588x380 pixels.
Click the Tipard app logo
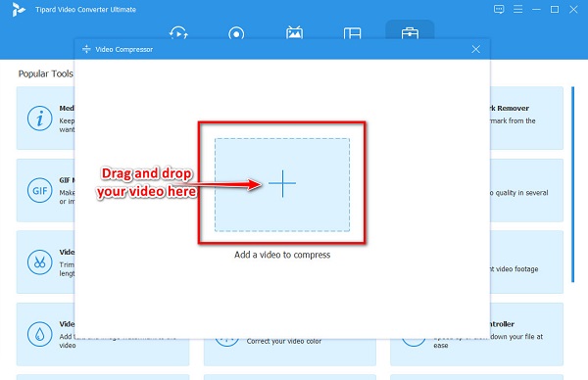(x=18, y=10)
